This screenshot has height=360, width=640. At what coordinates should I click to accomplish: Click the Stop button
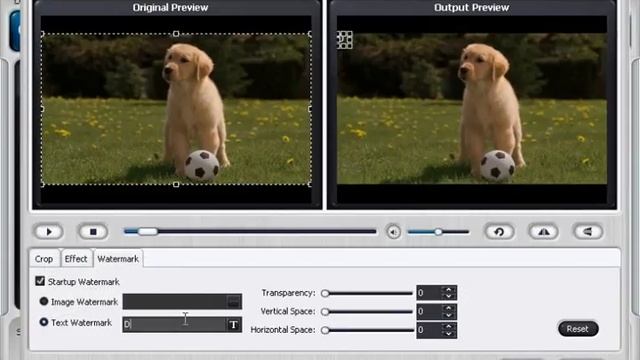93,232
